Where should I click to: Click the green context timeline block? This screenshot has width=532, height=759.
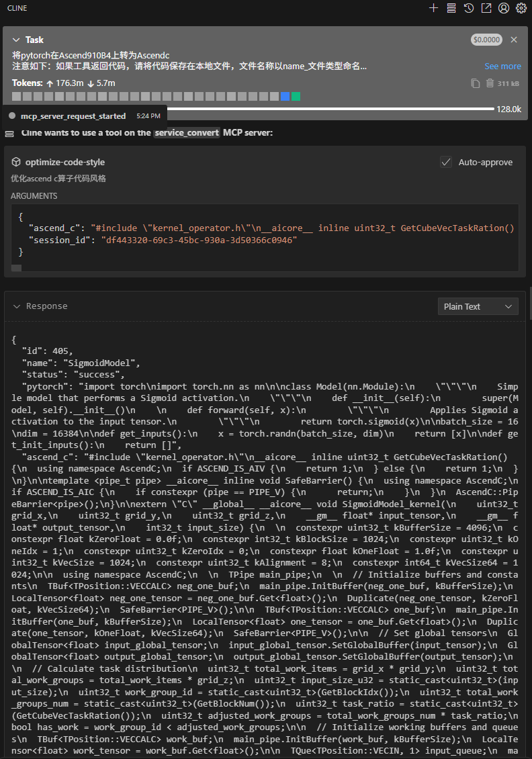click(x=296, y=97)
